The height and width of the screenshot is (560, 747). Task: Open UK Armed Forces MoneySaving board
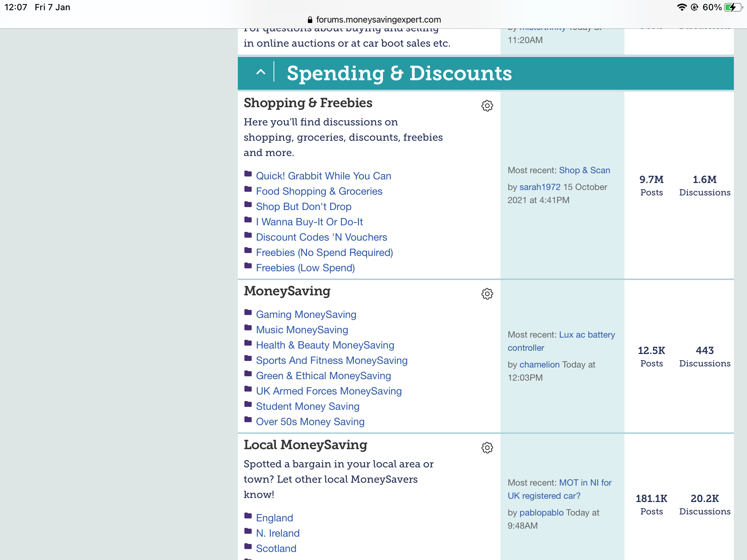[x=329, y=391]
